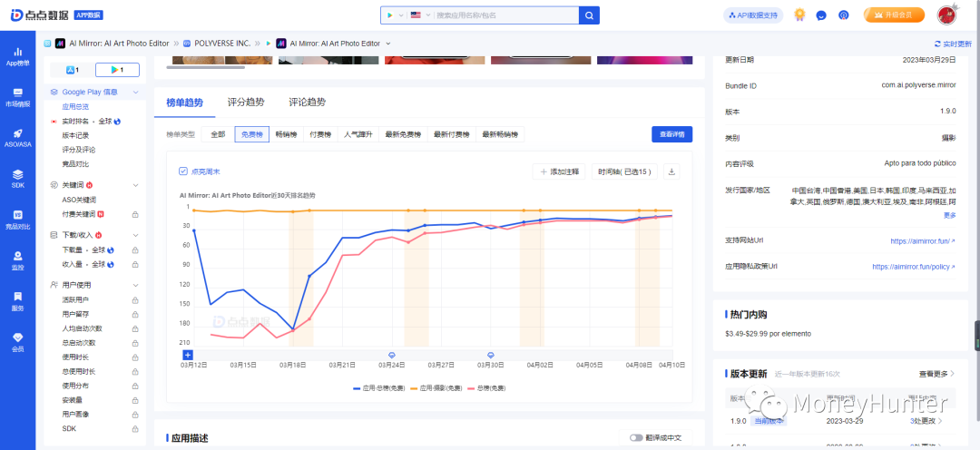Open the SDK sidebar icon

pyautogui.click(x=18, y=178)
